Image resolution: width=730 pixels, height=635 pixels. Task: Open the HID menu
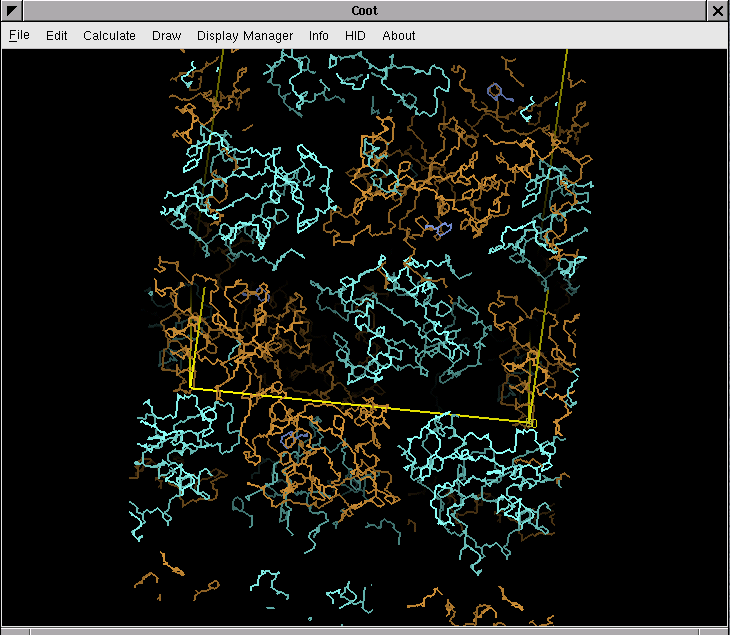(355, 36)
